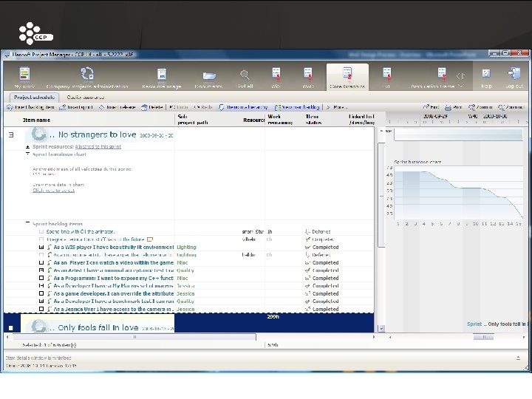Click the Only fools fall in love sprint icon
Viewport: 532px width, 399px height.
pyautogui.click(x=38, y=326)
